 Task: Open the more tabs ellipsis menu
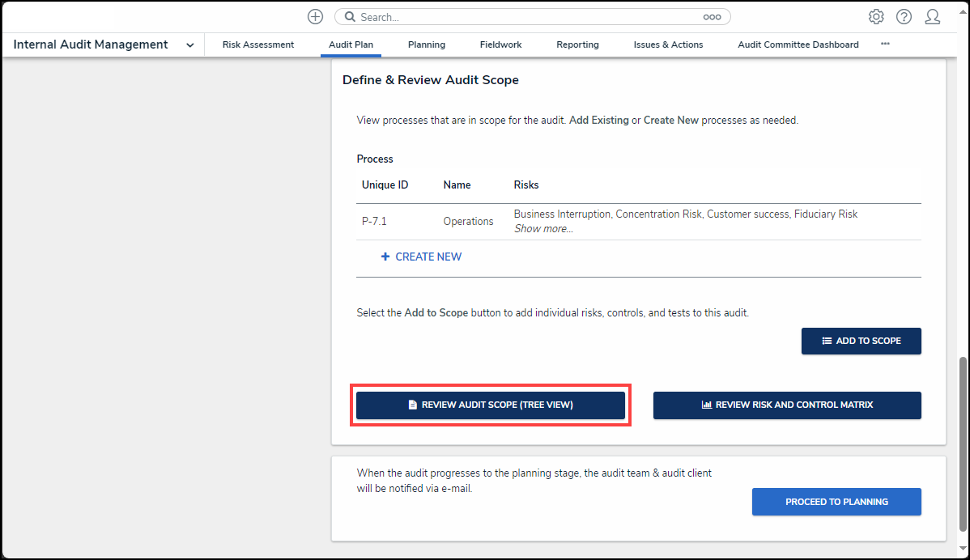pyautogui.click(x=885, y=45)
